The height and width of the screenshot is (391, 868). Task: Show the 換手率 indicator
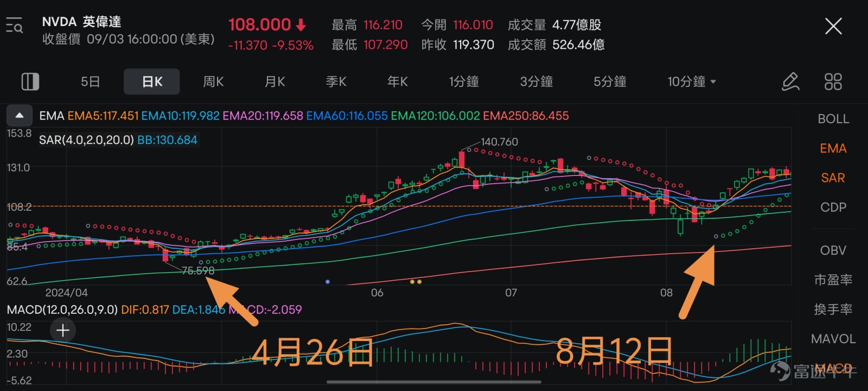tap(833, 309)
